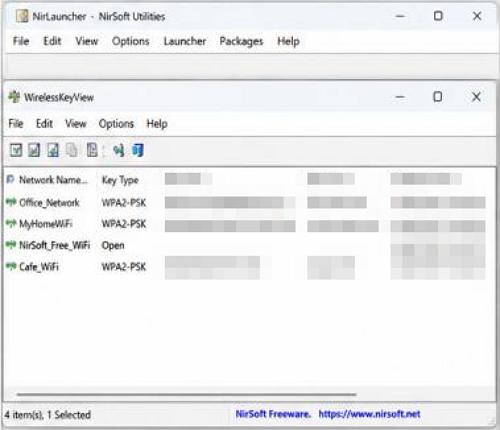Viewport: 500px width, 430px height.
Task: Select the NirSoft_Free_WiFi network entry
Action: 55,245
